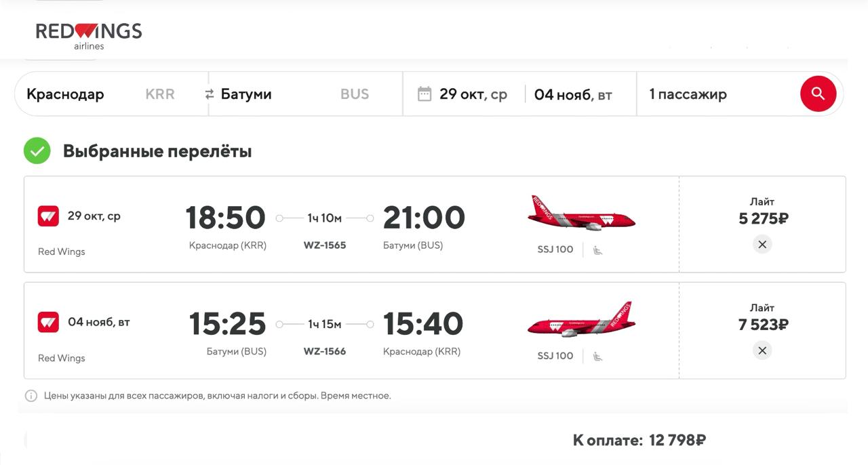Edit the Батуми destination city field

coord(246,94)
